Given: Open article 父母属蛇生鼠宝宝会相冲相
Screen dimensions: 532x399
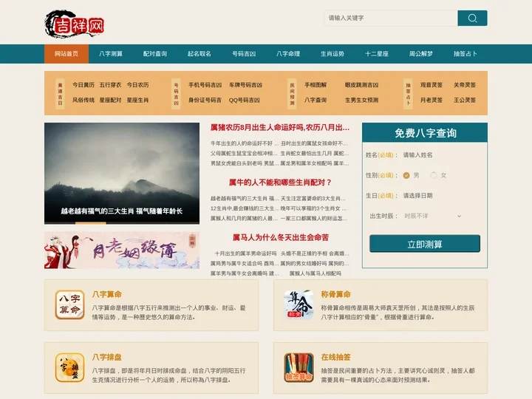Looking at the screenshot, I should (245, 154).
